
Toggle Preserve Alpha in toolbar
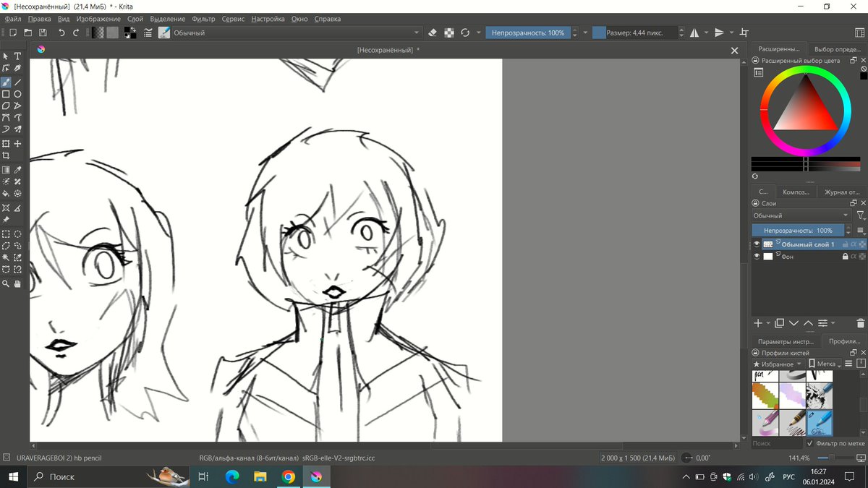[x=449, y=33]
